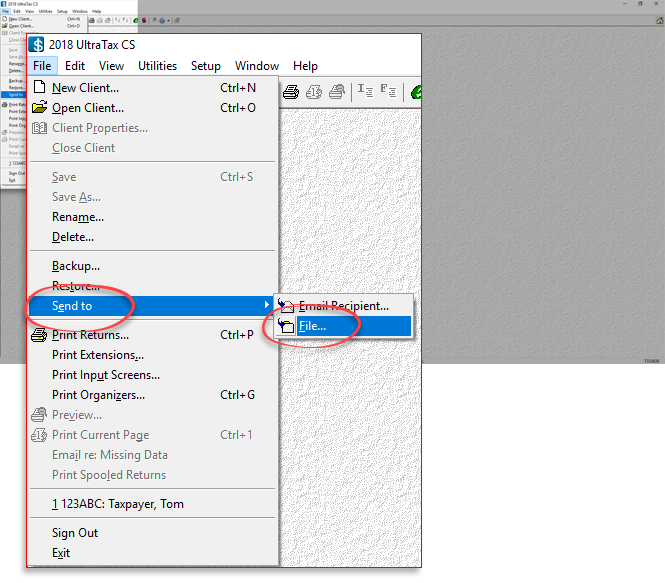Select Save in enlarged File menu
The width and height of the screenshot is (665, 583).
[x=153, y=177]
